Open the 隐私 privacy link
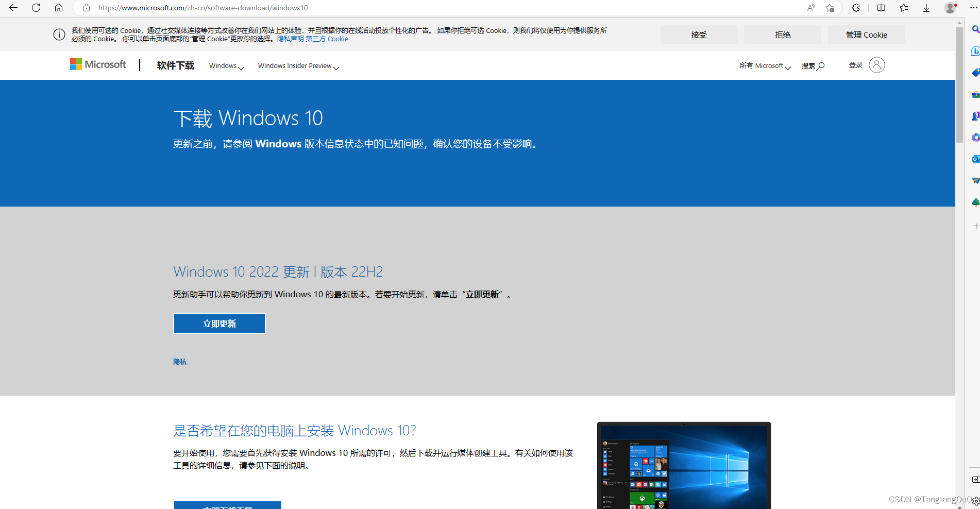Image resolution: width=980 pixels, height=509 pixels. coord(180,362)
